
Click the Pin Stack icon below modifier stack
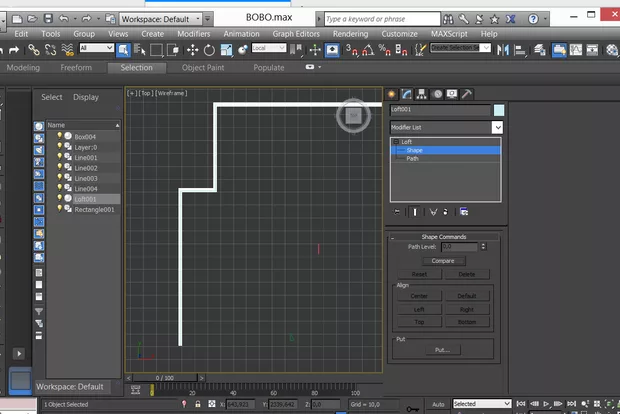coord(397,212)
